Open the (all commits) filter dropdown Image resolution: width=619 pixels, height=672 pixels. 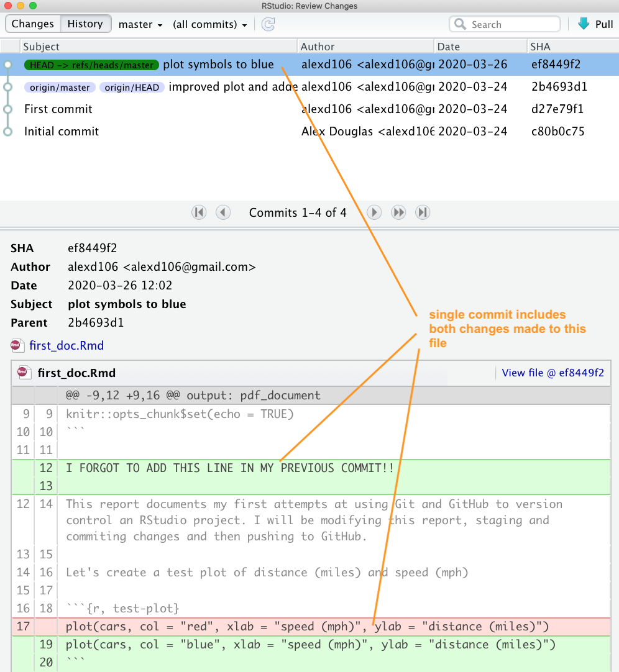coord(209,25)
